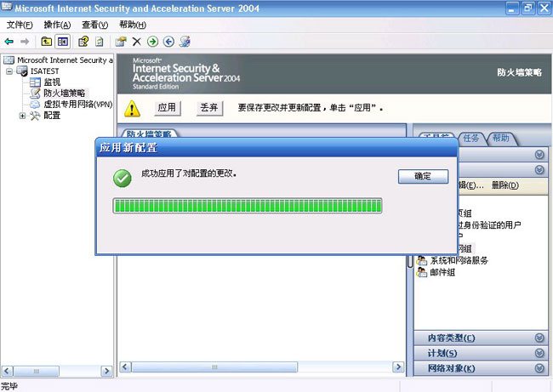The height and width of the screenshot is (392, 553).
Task: Toggle the show/hide console tree icon
Action: coord(63,41)
